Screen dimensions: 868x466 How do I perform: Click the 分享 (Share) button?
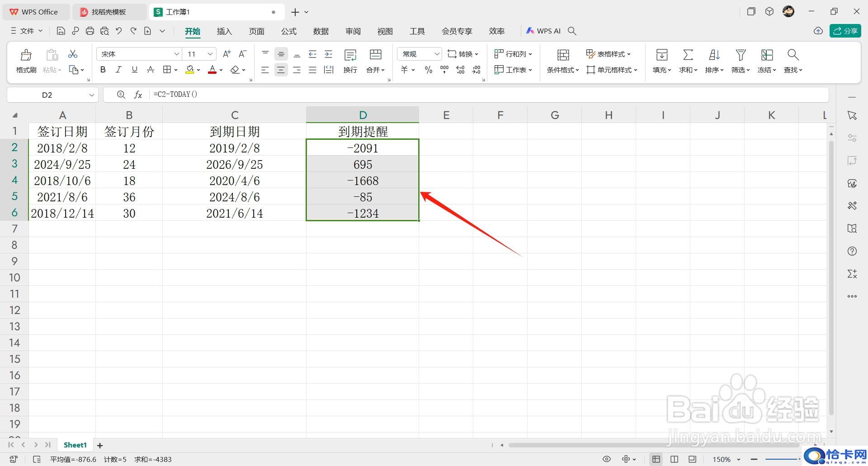coord(845,31)
